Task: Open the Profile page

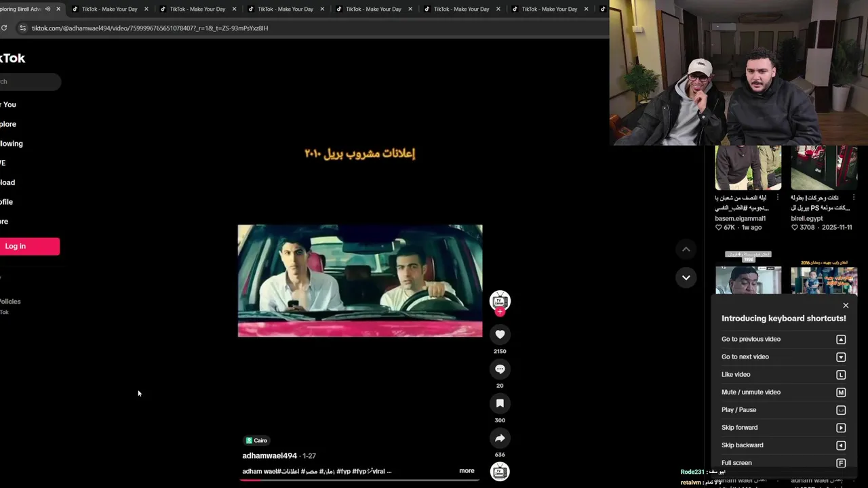Action: [x=7, y=202]
